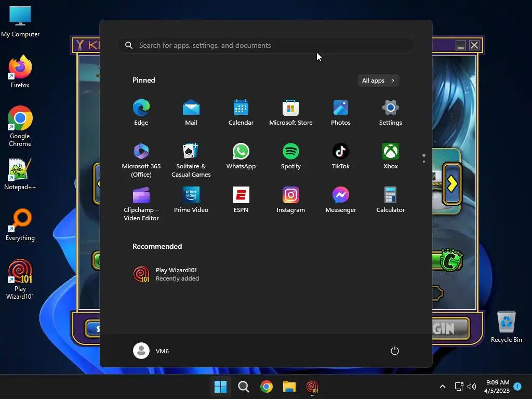
Task: Go to next pinned apps page dot
Action: (x=424, y=162)
